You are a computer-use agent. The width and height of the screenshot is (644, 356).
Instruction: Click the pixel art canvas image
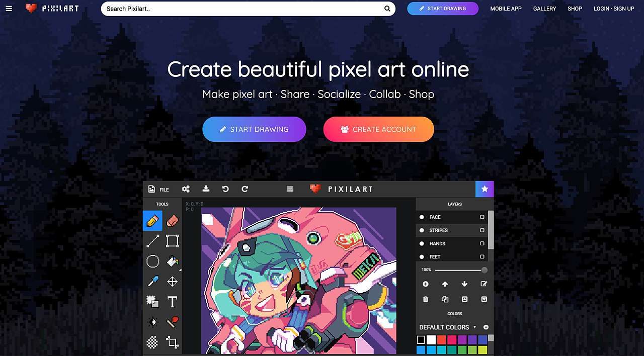pos(299,281)
